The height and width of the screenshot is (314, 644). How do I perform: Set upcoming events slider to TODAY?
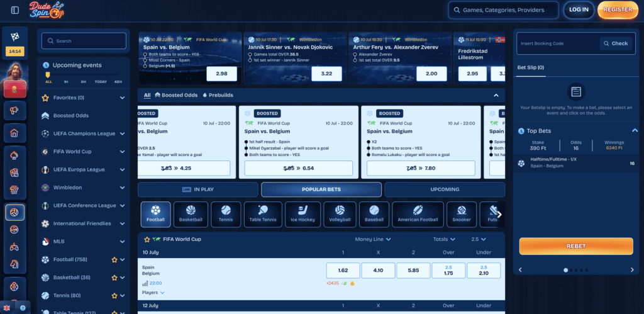point(101,82)
